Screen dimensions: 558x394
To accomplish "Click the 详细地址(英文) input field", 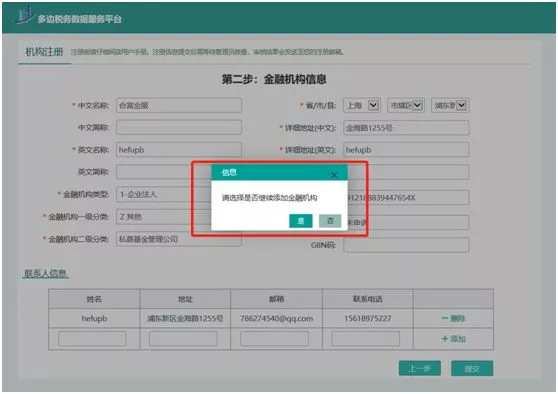I will [x=406, y=150].
